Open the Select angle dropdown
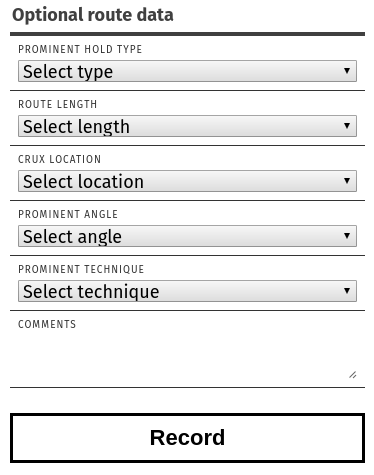 point(187,236)
